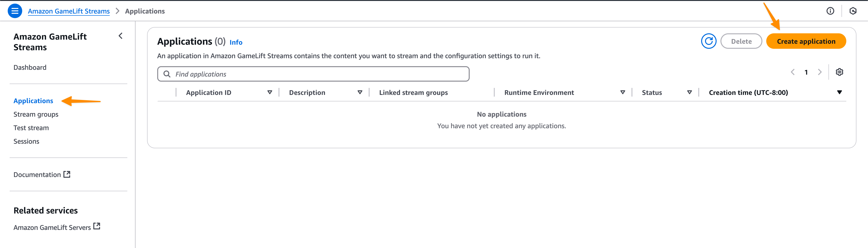The width and height of the screenshot is (868, 248).
Task: Click the info circle icon in header
Action: click(x=830, y=11)
